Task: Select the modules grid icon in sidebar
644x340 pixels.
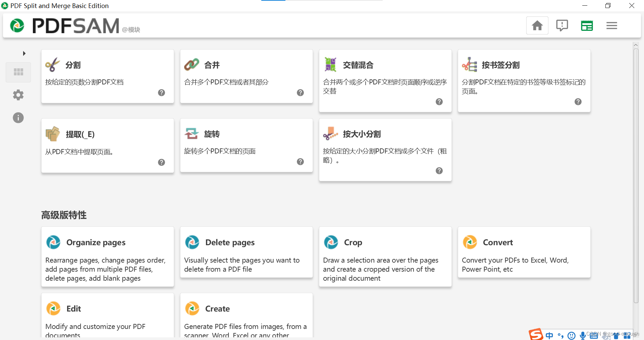Action: point(18,72)
